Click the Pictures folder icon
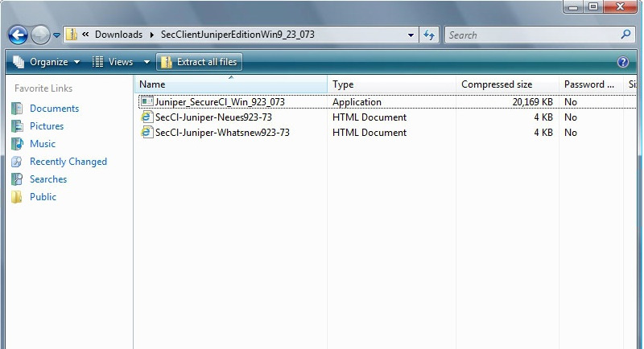This screenshot has height=349, width=644. (17, 126)
